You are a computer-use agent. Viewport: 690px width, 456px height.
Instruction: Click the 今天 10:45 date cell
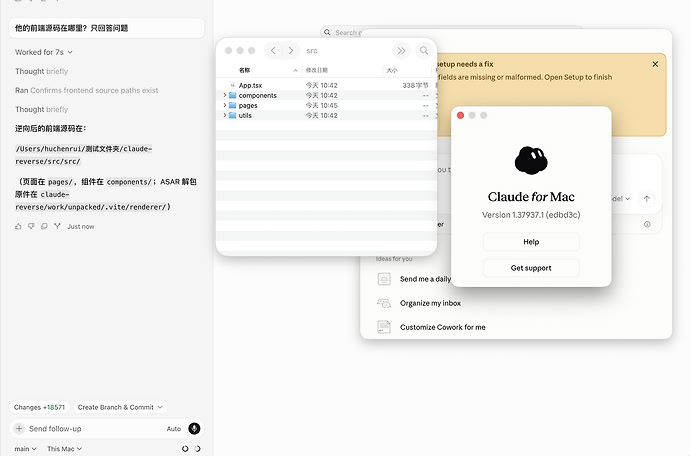coord(321,105)
